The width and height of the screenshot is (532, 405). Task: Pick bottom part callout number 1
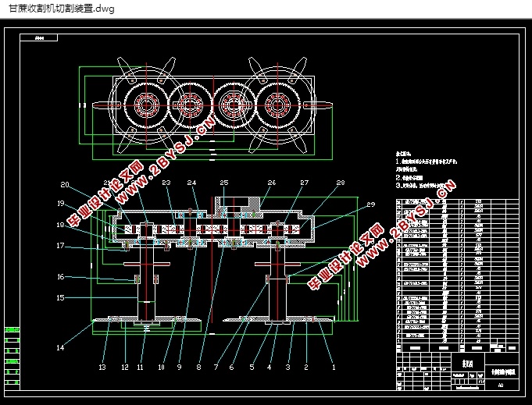coord(334,367)
